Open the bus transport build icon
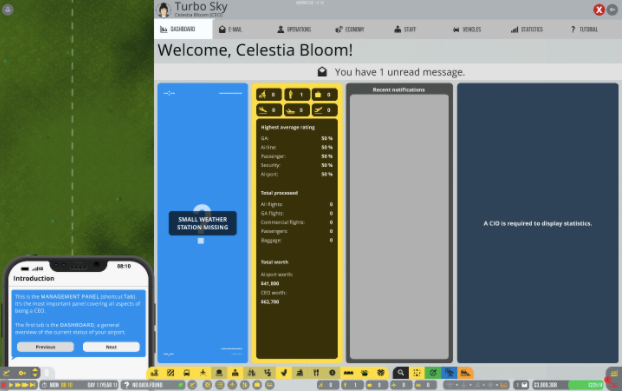The width and height of the screenshot is (623, 391). (x=186, y=373)
